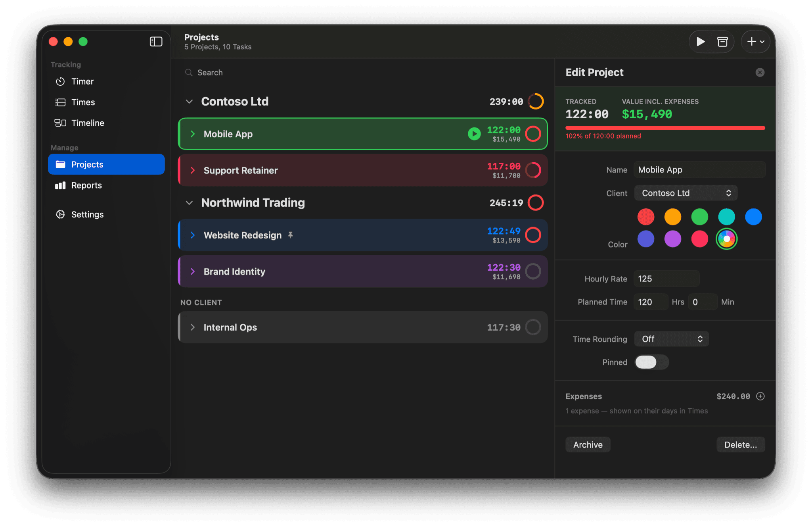The width and height of the screenshot is (812, 527).
Task: Pick the orange color swatch
Action: point(672,217)
